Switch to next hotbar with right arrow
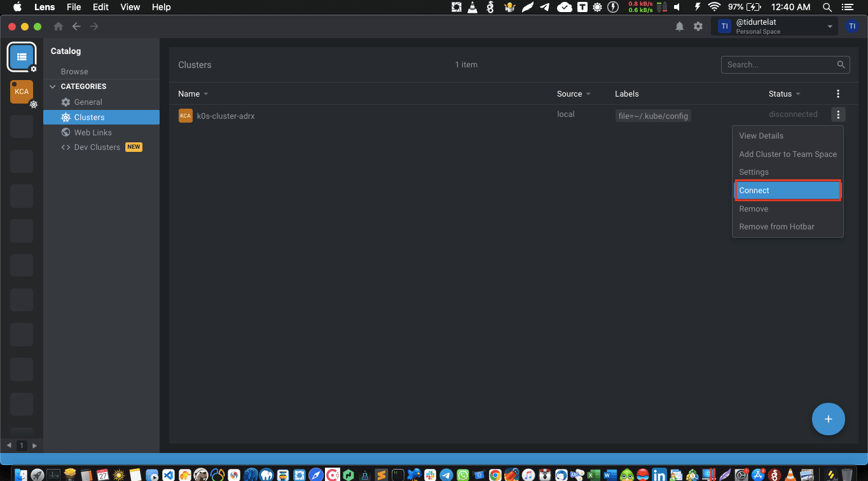The width and height of the screenshot is (868, 481). 34,445
